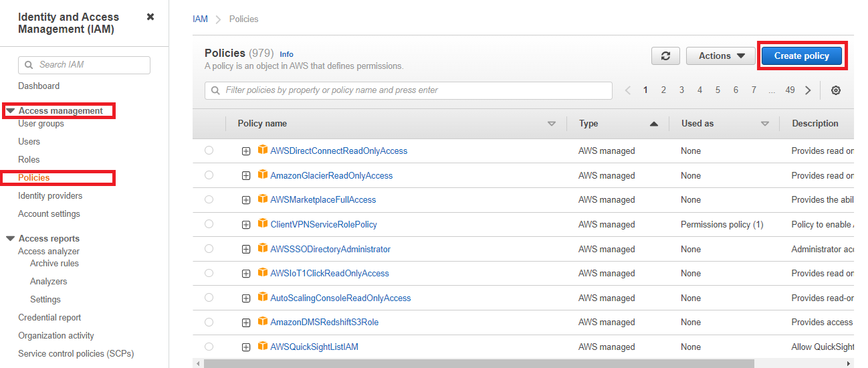Click the Search IAM input field
The width and height of the screenshot is (868, 368).
point(84,65)
